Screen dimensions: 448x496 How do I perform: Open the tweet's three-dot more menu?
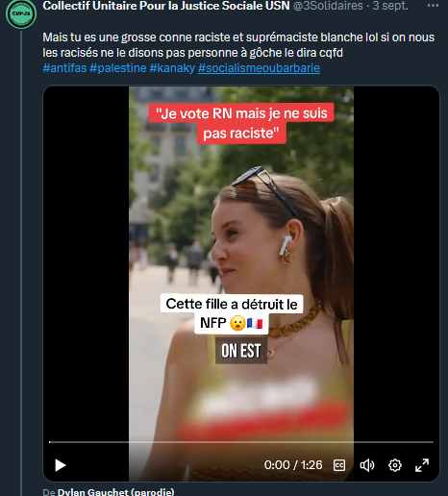(433, 6)
